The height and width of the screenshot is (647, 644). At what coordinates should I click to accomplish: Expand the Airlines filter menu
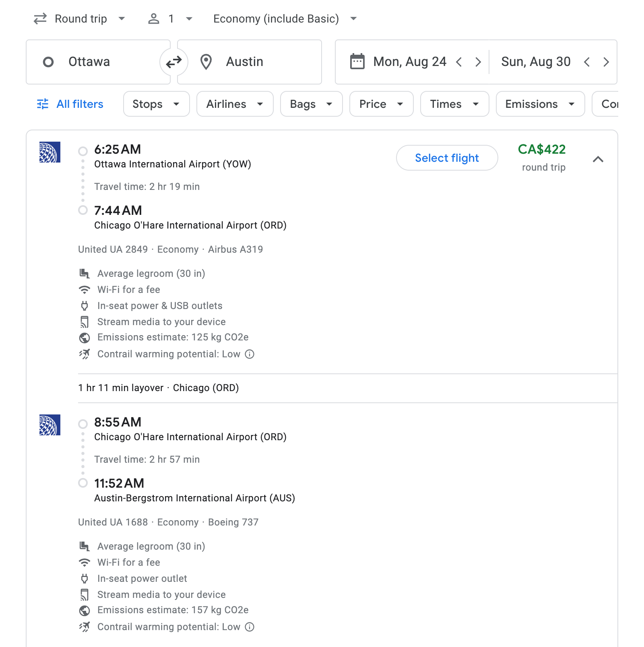(235, 104)
